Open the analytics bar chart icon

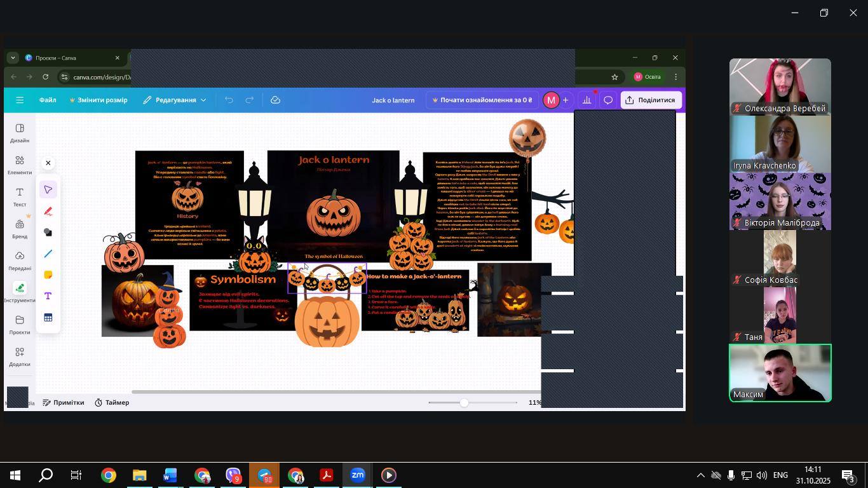click(587, 100)
